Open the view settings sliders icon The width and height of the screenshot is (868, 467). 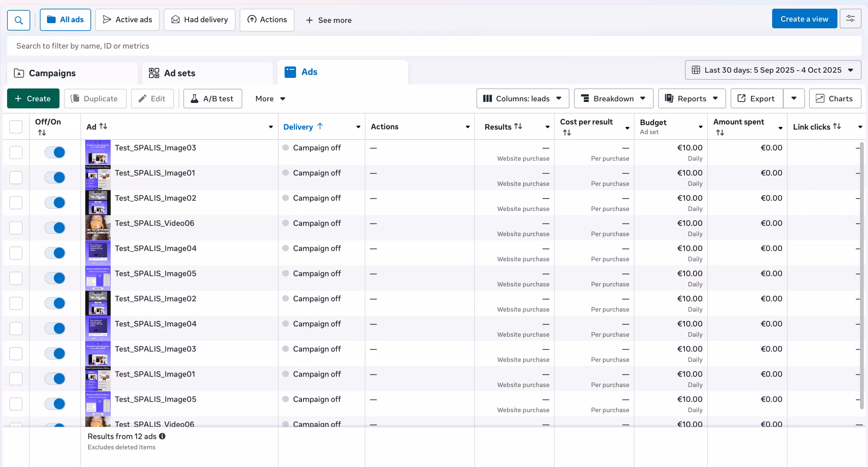(850, 19)
